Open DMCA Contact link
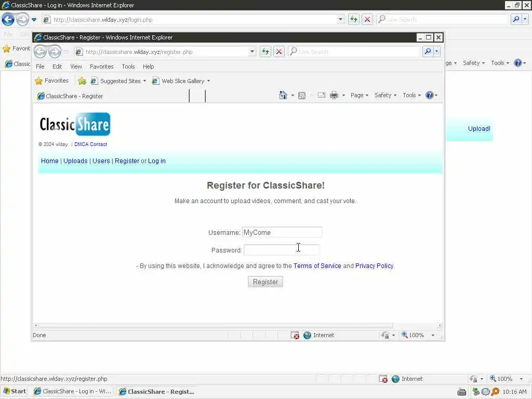Viewport: 532px width, 399px height. coord(90,144)
